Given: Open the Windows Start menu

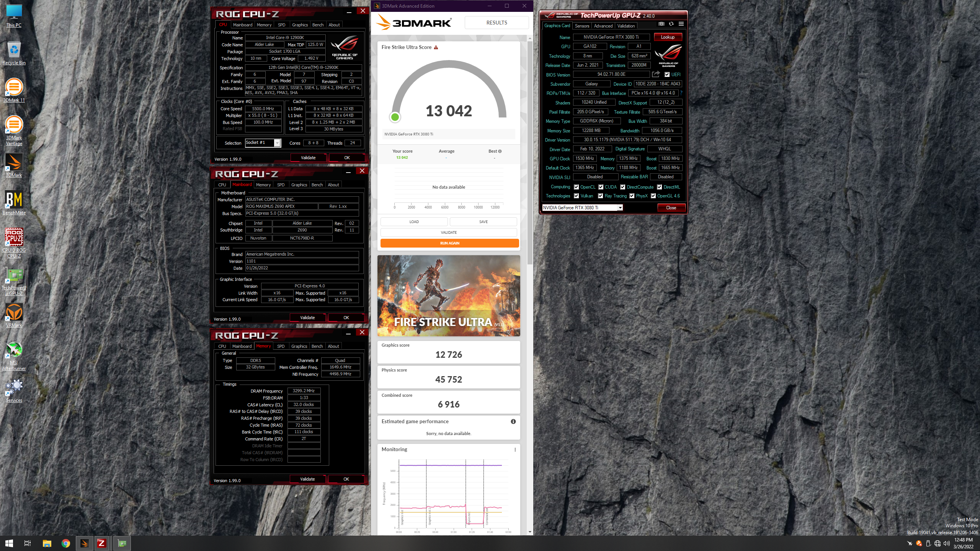Looking at the screenshot, I should coord(9,543).
